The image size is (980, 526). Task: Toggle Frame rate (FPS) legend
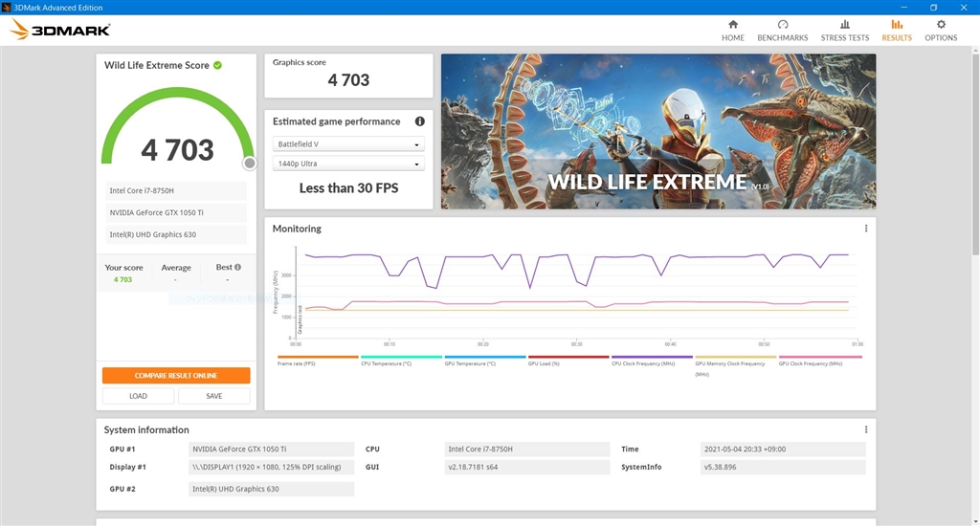(318, 361)
